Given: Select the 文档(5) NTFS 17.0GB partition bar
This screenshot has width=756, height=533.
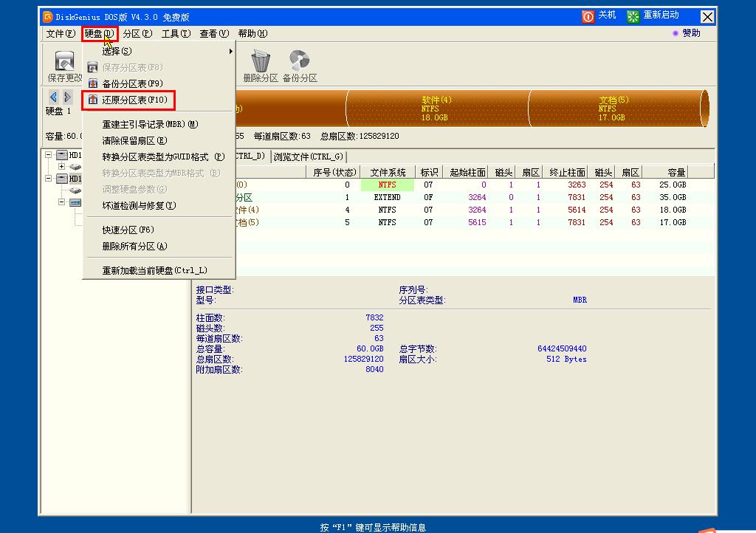Looking at the screenshot, I should (615, 109).
